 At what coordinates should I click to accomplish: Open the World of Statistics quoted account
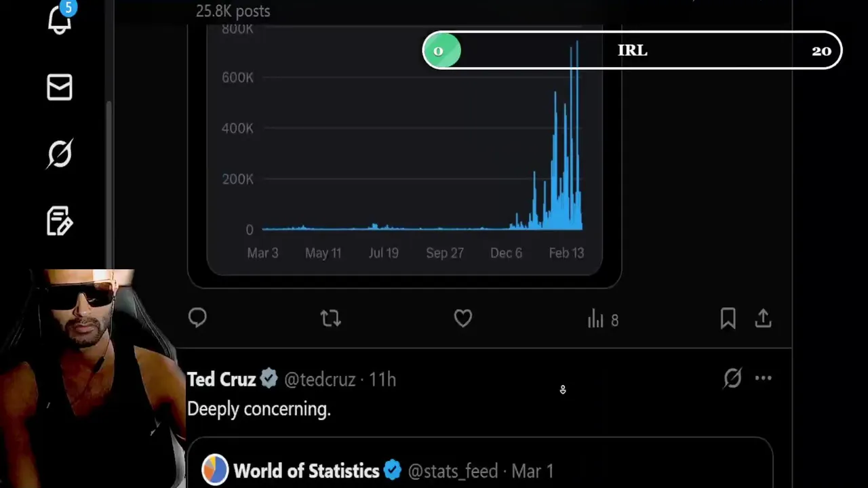[306, 471]
